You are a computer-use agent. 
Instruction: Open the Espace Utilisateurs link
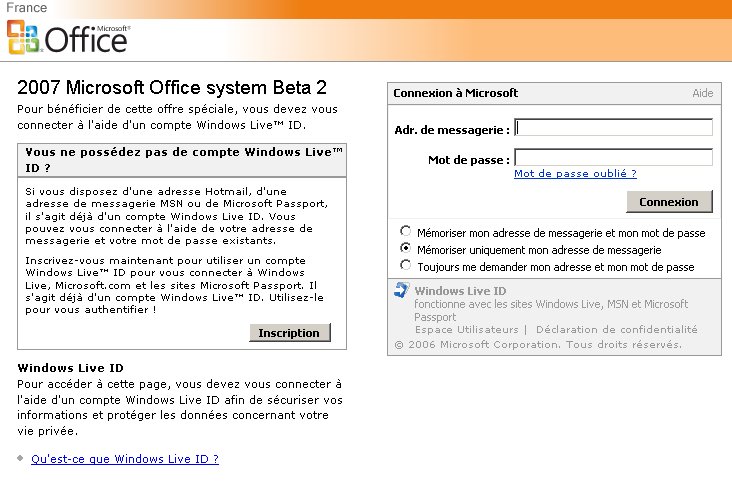[x=466, y=329]
